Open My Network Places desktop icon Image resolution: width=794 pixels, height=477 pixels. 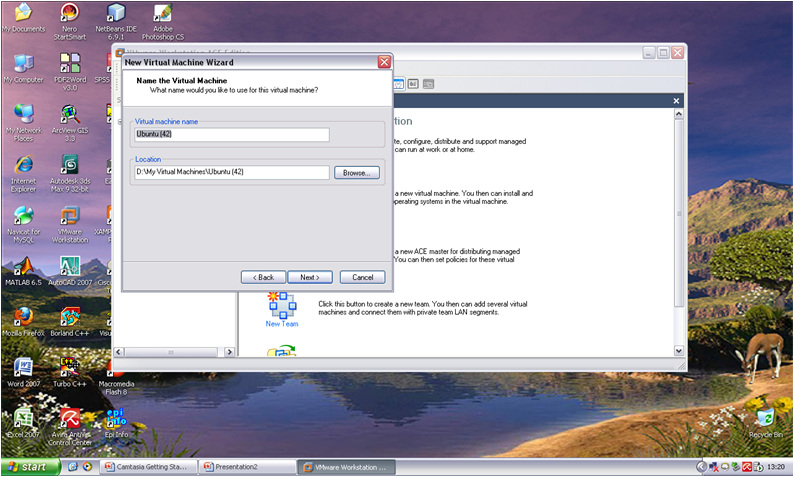[x=23, y=123]
